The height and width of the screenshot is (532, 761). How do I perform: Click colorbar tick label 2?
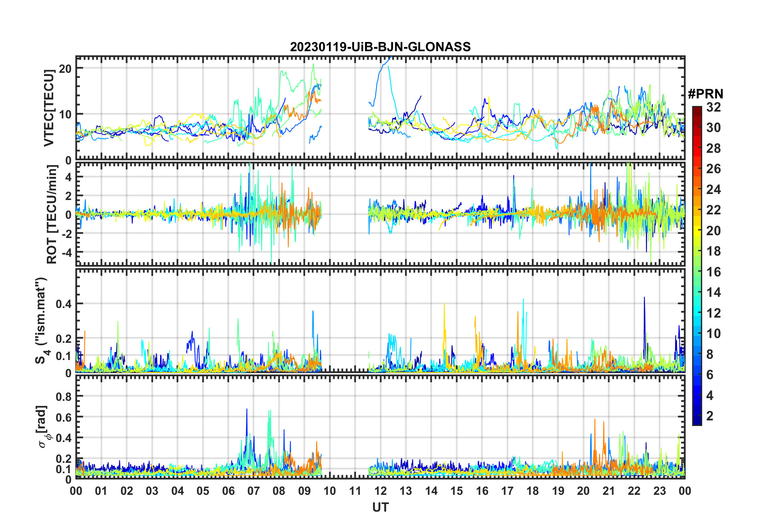tap(710, 416)
